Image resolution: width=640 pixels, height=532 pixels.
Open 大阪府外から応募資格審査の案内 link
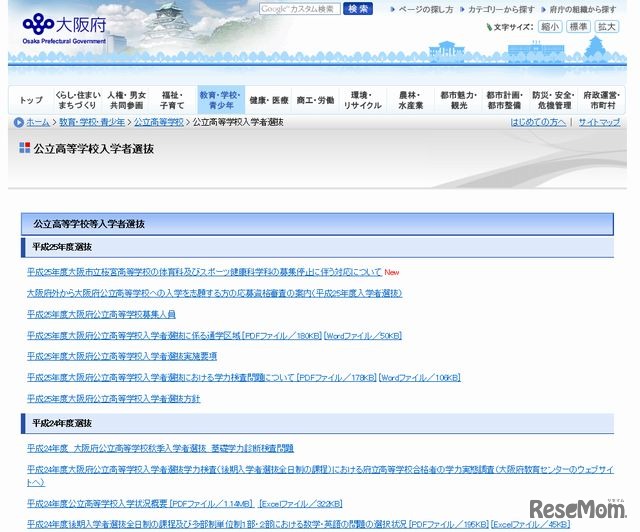[x=214, y=293]
